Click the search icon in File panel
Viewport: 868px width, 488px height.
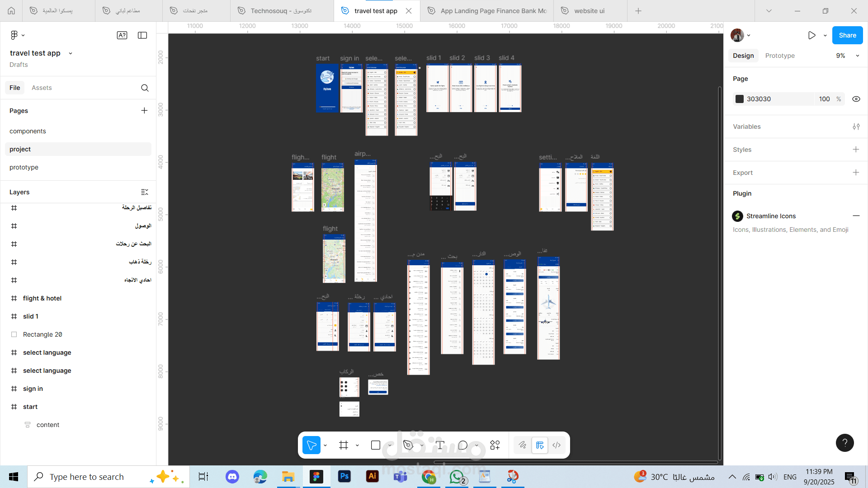point(145,88)
